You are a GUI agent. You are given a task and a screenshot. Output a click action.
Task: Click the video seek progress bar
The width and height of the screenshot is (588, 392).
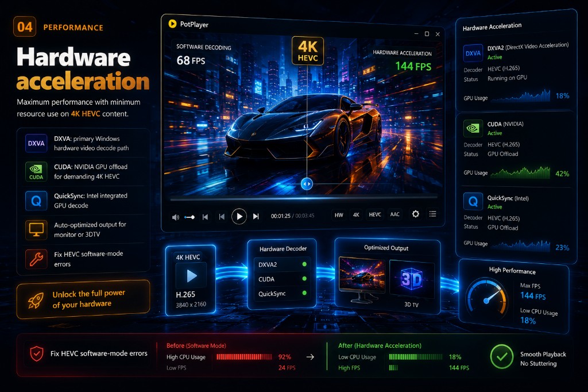pyautogui.click(x=304, y=197)
